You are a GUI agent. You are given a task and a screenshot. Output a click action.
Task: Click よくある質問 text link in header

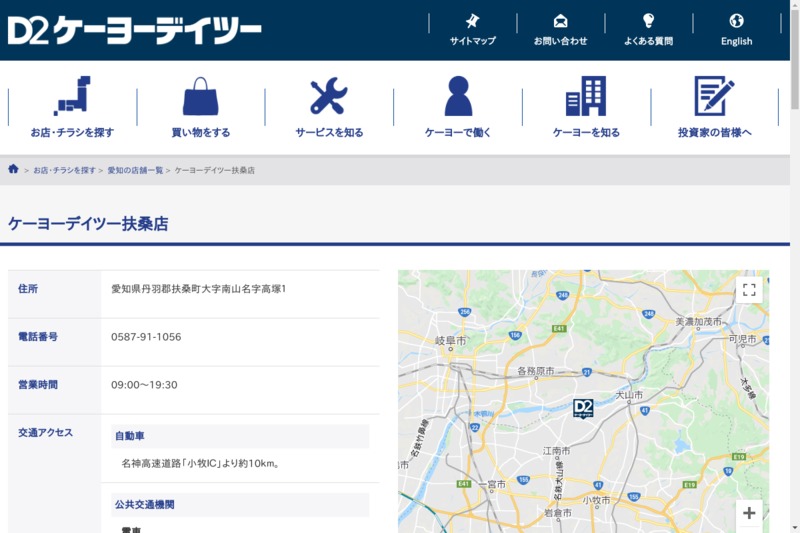click(648, 41)
